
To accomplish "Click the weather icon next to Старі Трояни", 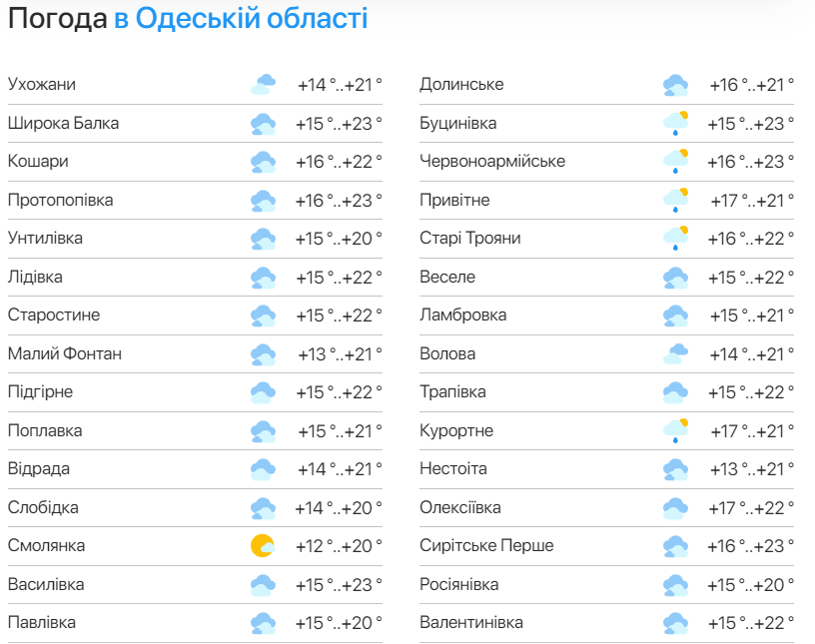I will pyautogui.click(x=675, y=239).
